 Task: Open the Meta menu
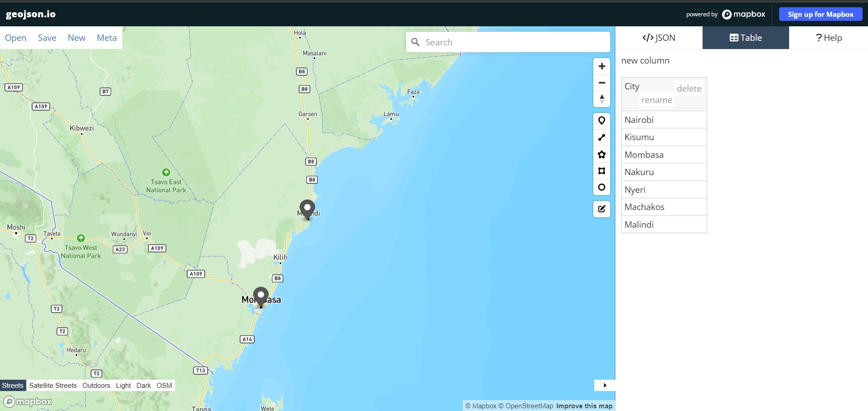pyautogui.click(x=107, y=38)
